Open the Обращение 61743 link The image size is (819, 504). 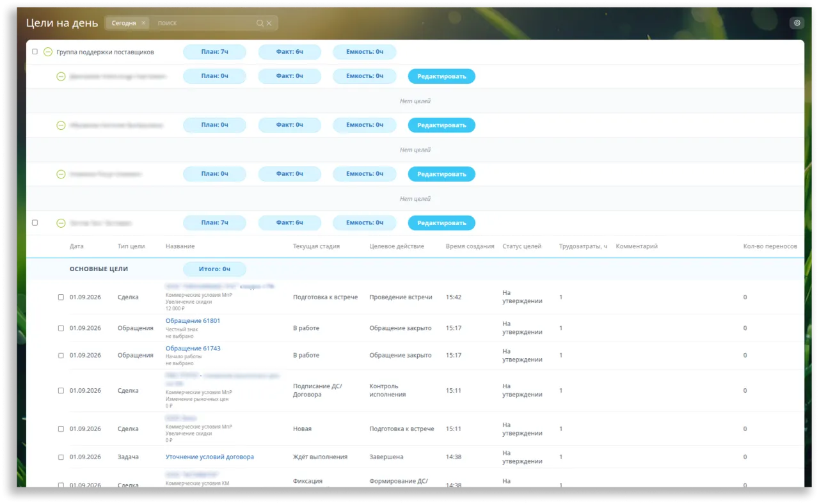coord(193,349)
